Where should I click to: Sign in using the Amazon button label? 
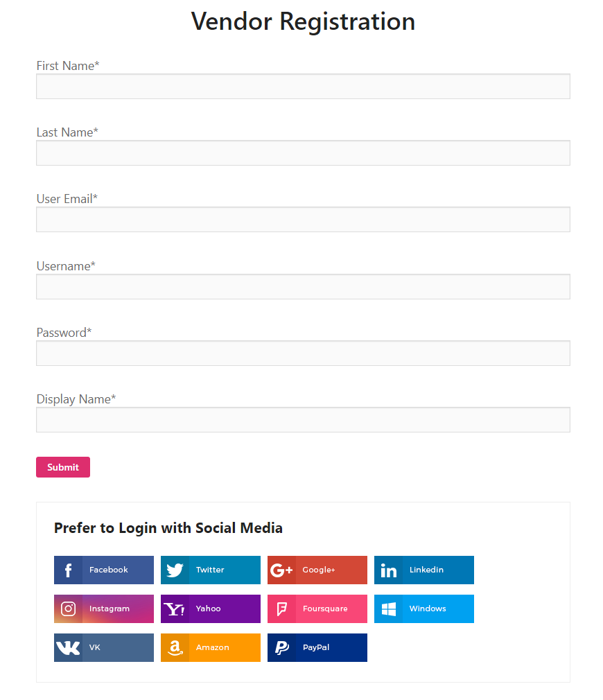point(212,648)
